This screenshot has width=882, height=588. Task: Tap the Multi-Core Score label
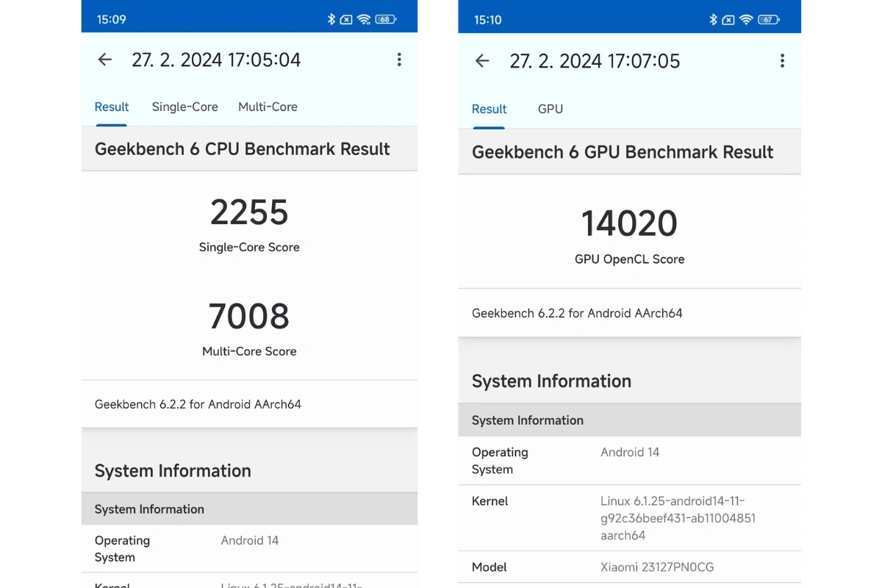pos(249,351)
